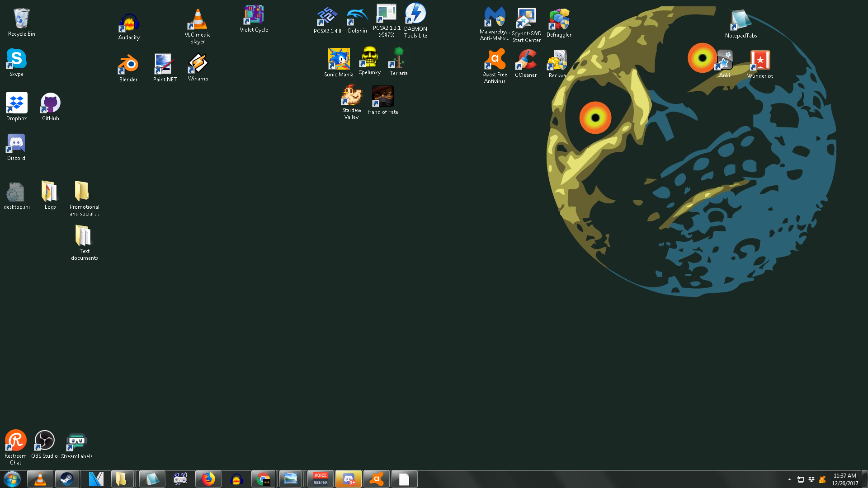
Task: Click the taskbar clock and date
Action: [x=844, y=479]
